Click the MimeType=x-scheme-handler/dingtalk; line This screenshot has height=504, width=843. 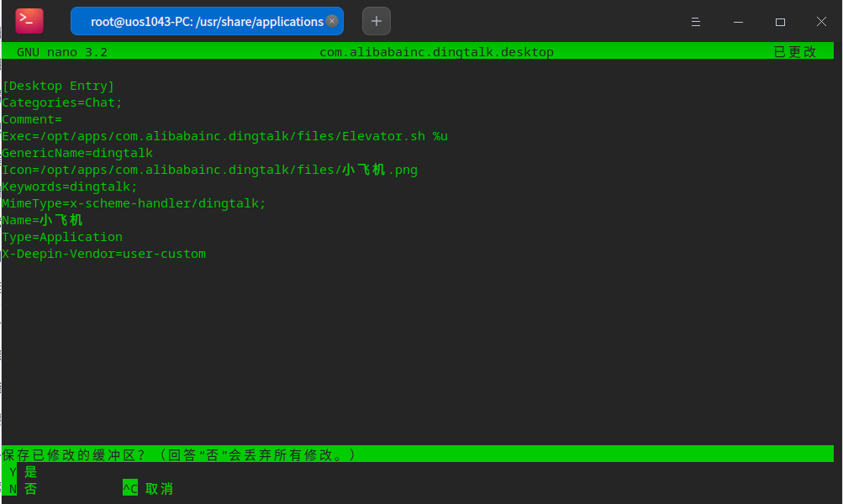(x=134, y=203)
